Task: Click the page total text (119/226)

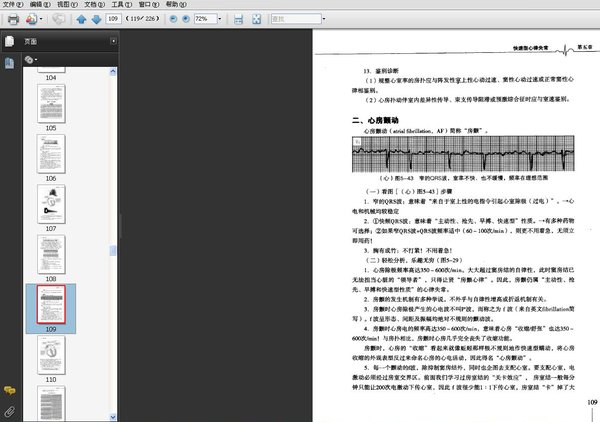Action: [142, 19]
